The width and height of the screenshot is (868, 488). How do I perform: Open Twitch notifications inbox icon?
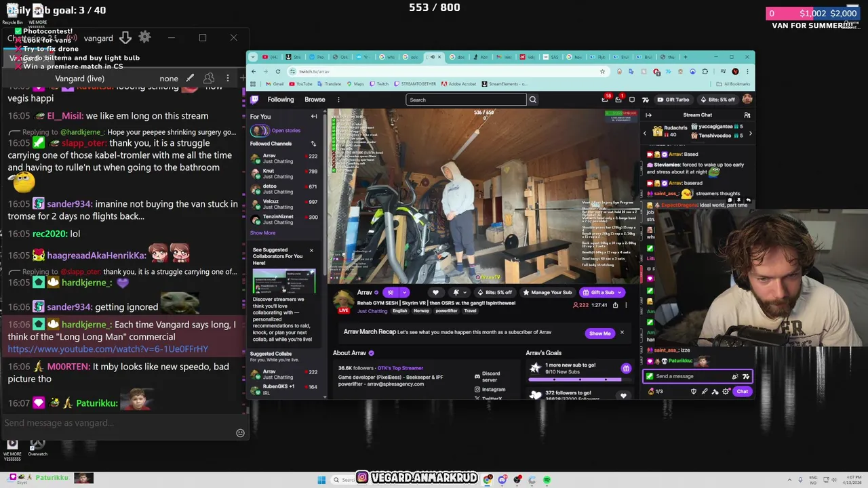tap(618, 100)
